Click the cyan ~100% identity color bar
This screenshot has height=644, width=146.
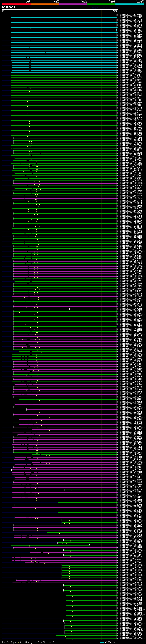point(130,4)
